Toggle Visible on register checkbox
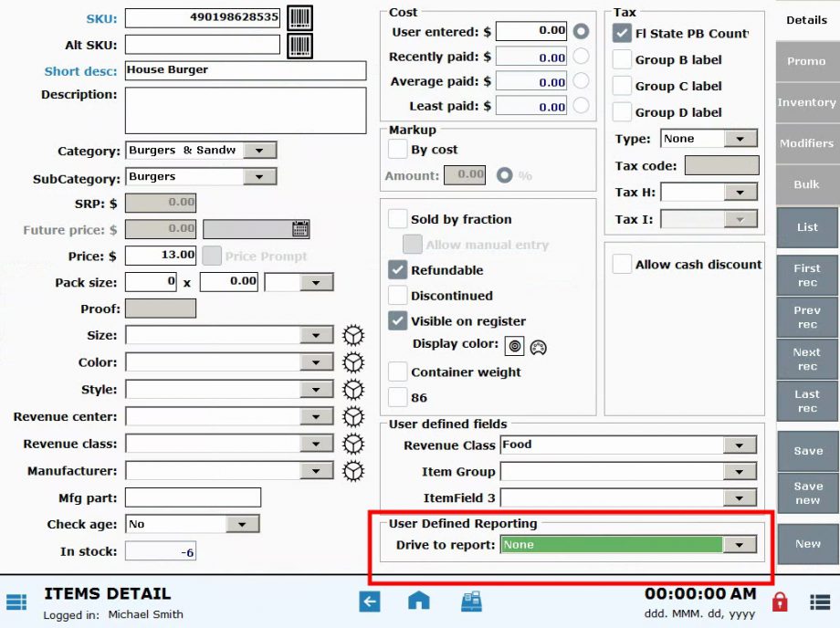840x628 pixels. click(x=397, y=320)
